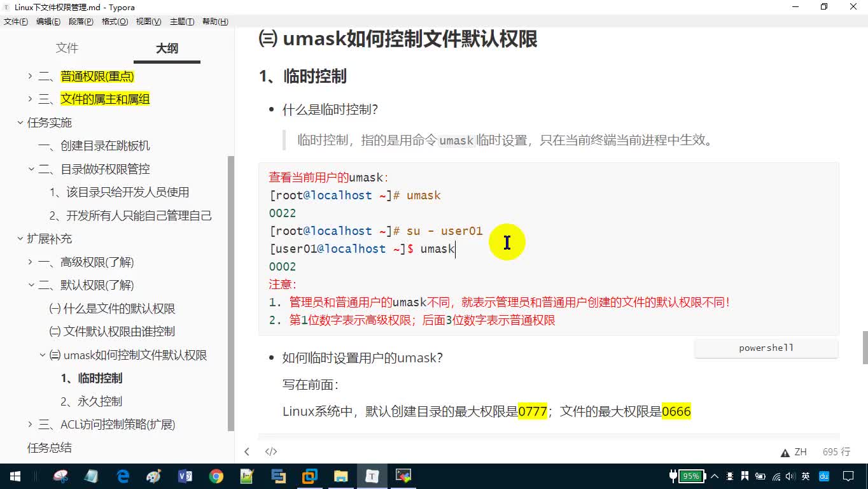Go to 1、该目录只给开发人员使用 heading
Image resolution: width=868 pixels, height=489 pixels.
(119, 192)
